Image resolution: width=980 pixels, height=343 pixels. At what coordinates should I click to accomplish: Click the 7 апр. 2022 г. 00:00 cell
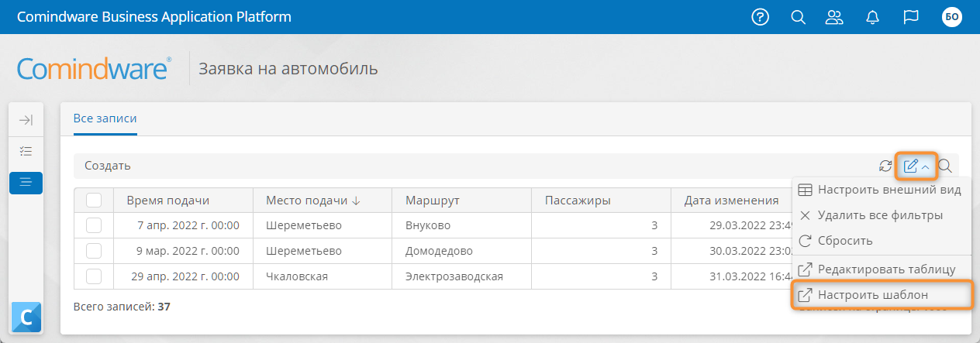[183, 225]
